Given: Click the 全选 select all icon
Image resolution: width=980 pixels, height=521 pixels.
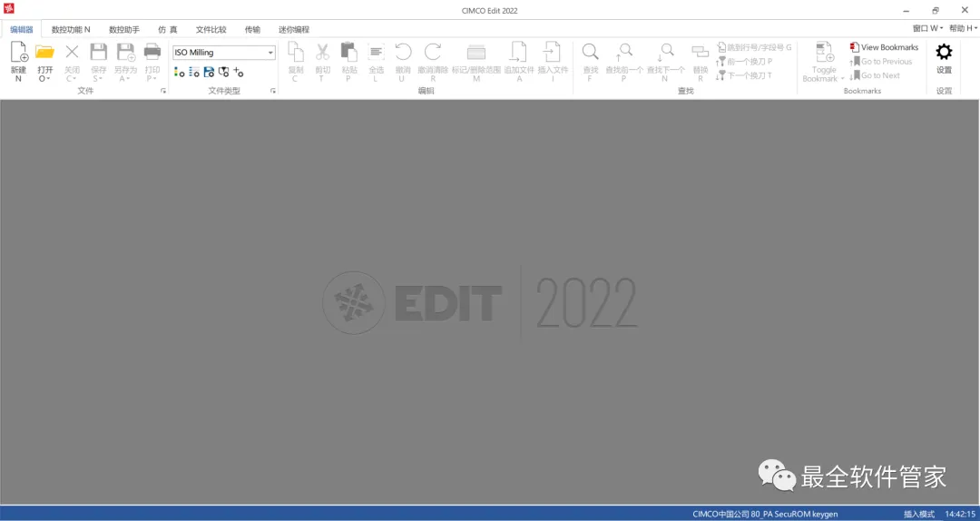Looking at the screenshot, I should pos(376,53).
